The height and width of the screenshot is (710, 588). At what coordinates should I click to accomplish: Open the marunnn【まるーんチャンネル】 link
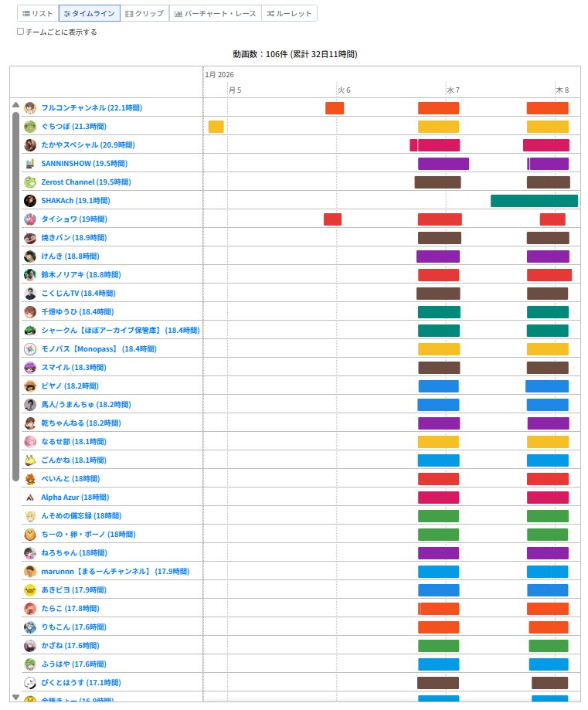point(116,572)
